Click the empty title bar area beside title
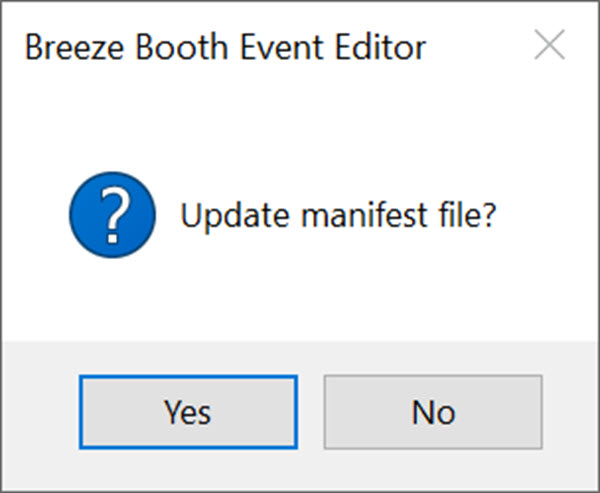Image resolution: width=600 pixels, height=493 pixels. click(x=478, y=46)
